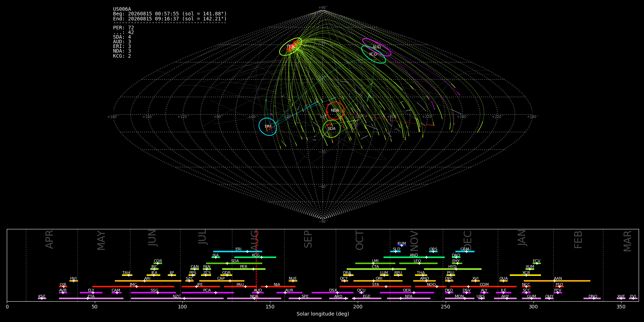The width and height of the screenshot is (644, 322).
Task: Click the red dashed current solar longitude marker
Action: 257,265
